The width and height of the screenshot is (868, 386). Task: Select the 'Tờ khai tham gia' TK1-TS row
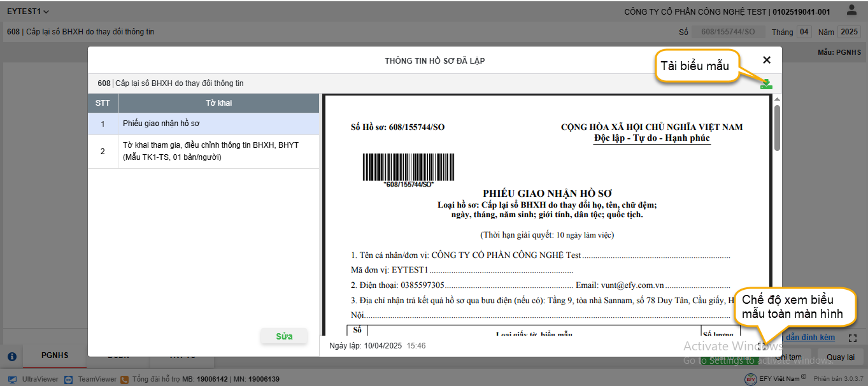tap(203, 152)
